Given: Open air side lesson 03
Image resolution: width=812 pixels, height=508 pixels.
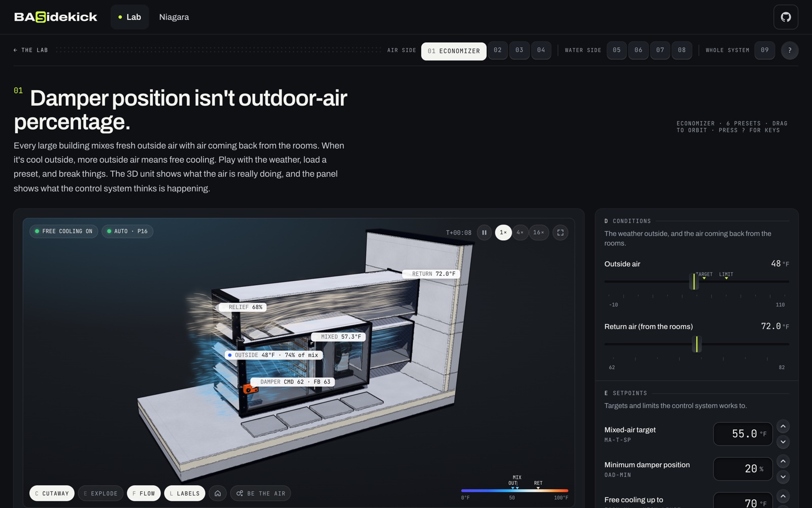Looking at the screenshot, I should point(520,50).
